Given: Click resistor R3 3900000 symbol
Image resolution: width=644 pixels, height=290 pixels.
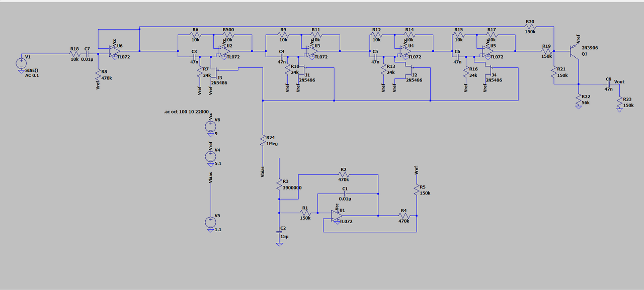Looking at the screenshot, I should click(x=279, y=185).
